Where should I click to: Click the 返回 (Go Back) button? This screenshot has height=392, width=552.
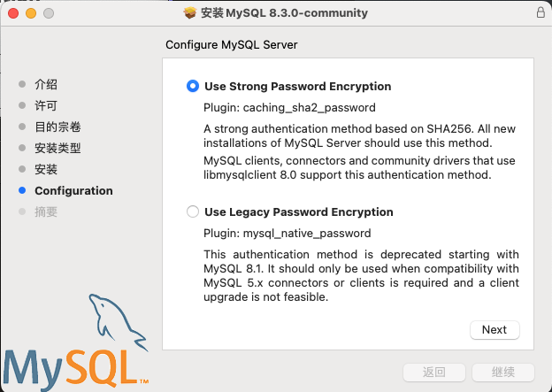tap(433, 373)
